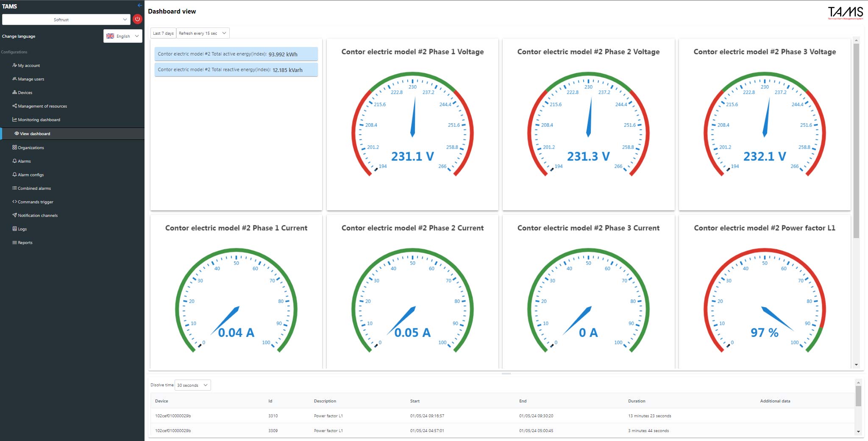Click the Phase 1 Voltage gauge

412,125
